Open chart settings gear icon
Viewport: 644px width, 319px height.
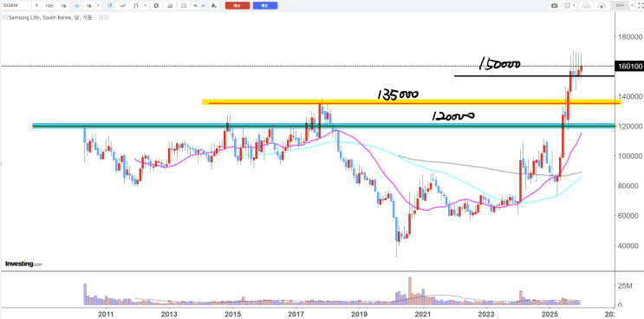tap(156, 5)
